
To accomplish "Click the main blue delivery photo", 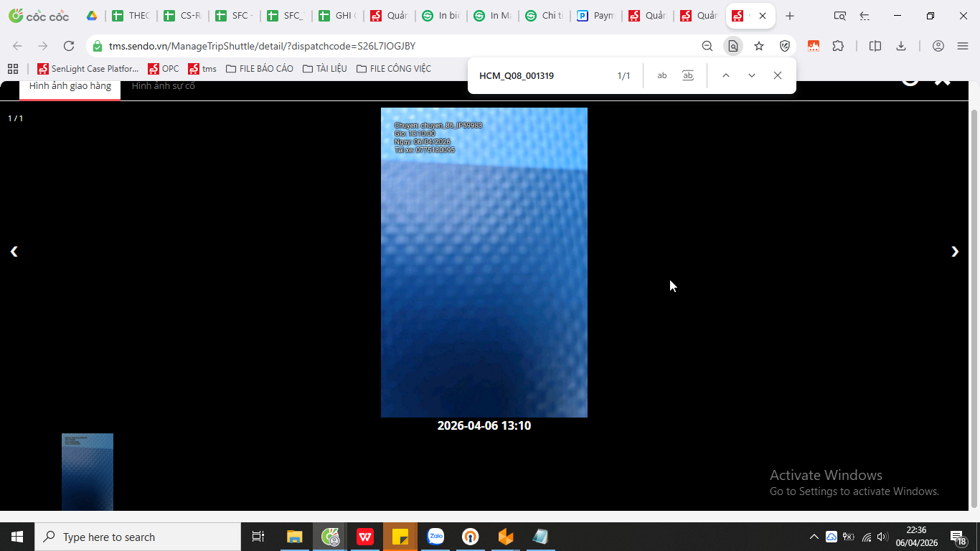I will tap(484, 263).
